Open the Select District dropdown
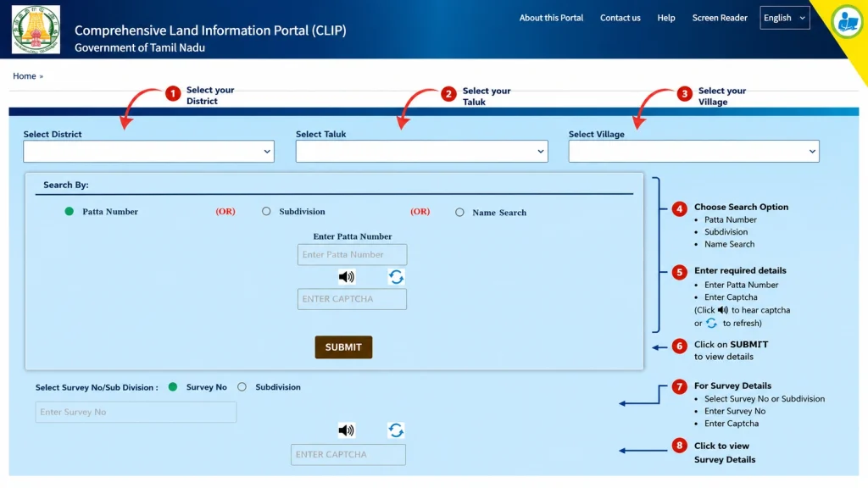 point(149,151)
